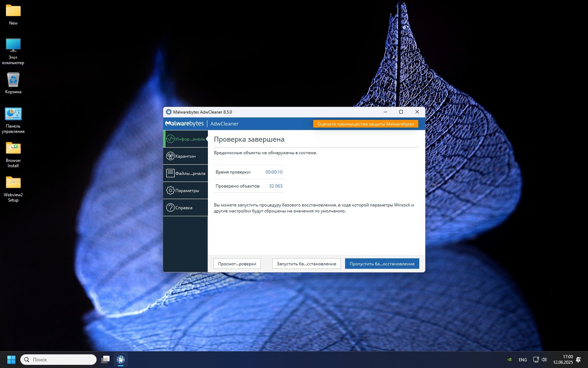Skip basic repair (Пропустить ба...осстановление) button
Screen dimensions: 588x368
tap(382, 264)
